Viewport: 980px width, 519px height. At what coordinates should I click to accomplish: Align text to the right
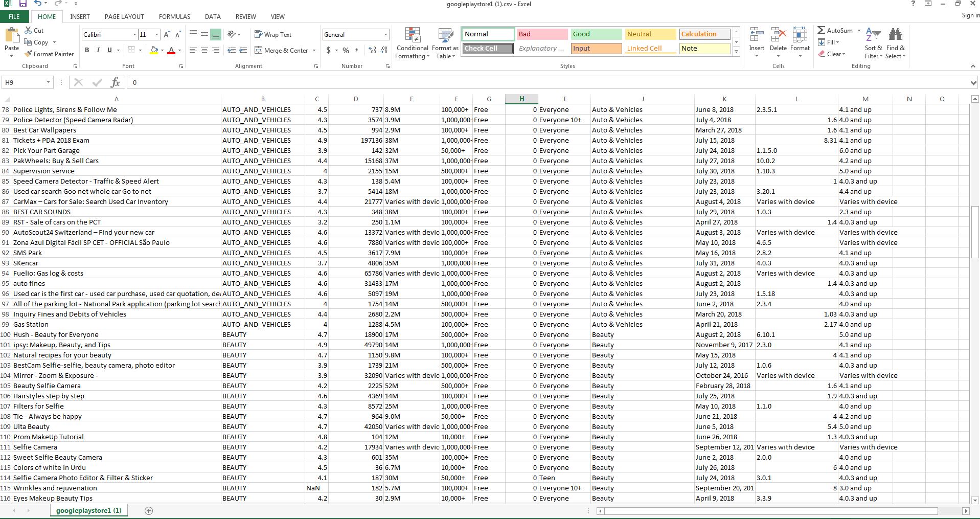[216, 50]
